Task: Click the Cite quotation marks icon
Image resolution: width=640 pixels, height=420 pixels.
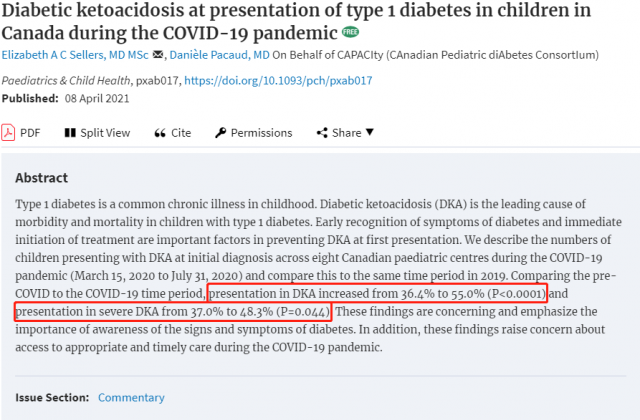Action: (x=160, y=133)
